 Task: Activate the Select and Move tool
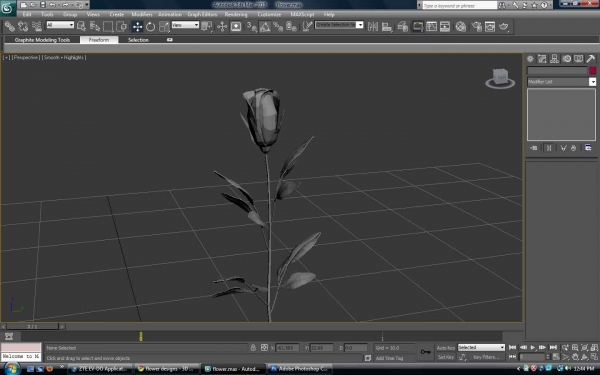137,26
